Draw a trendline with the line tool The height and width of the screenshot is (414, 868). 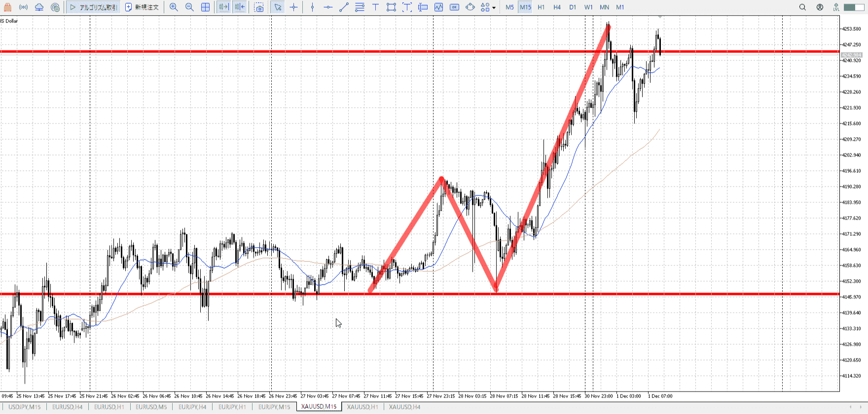point(344,7)
